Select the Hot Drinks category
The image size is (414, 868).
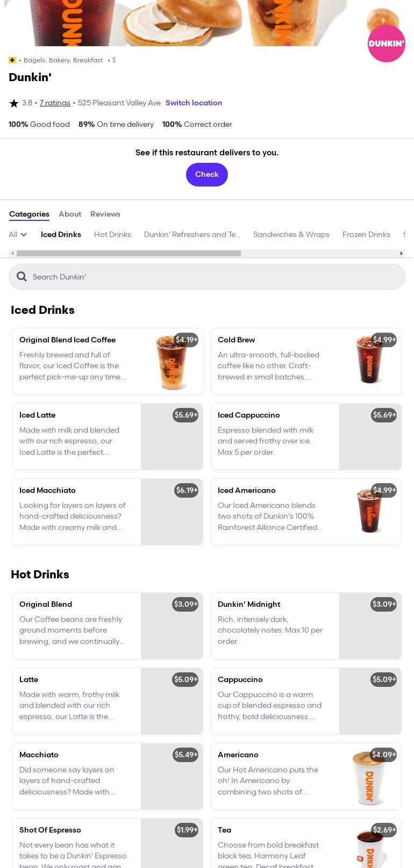coord(112,234)
